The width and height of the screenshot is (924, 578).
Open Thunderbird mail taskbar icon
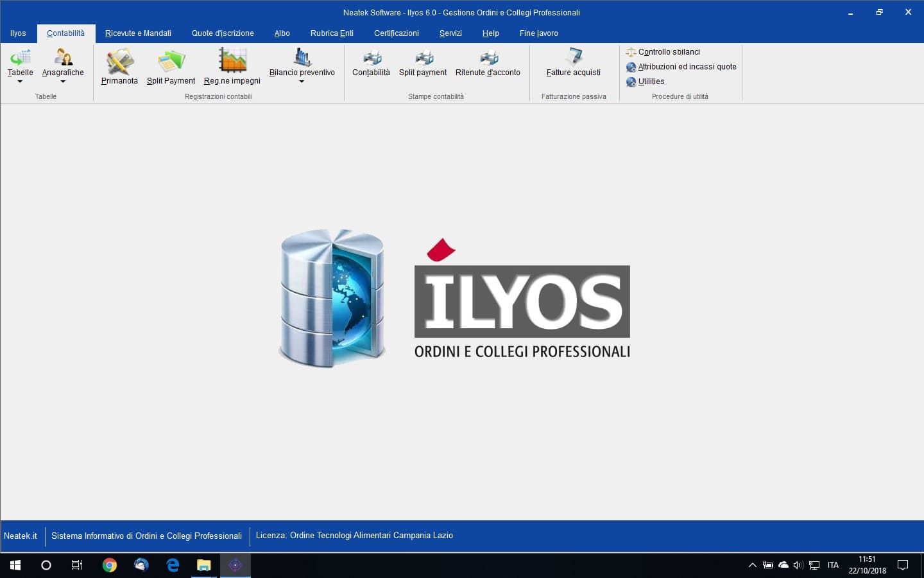click(x=141, y=565)
